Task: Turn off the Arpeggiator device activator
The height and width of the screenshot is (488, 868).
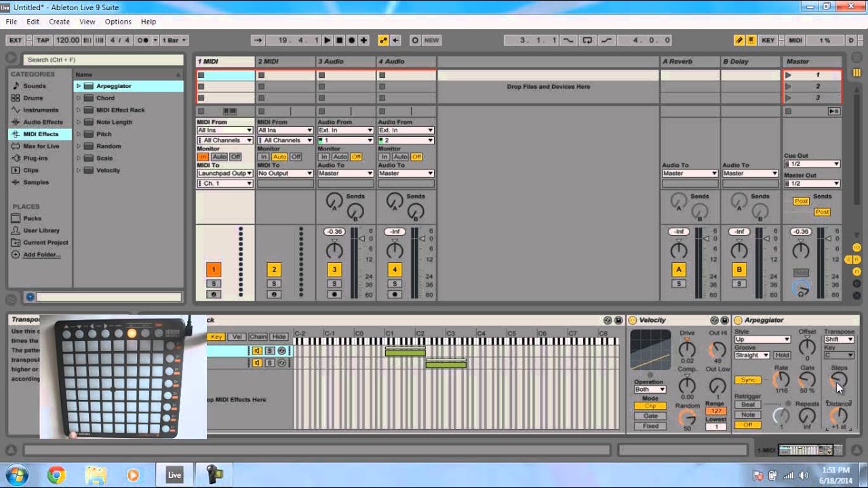Action: coord(738,320)
